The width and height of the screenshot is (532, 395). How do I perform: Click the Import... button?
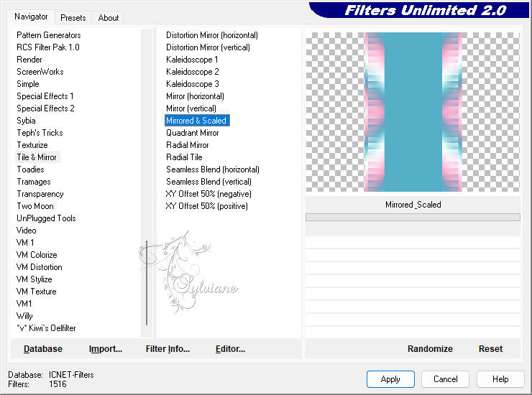pyautogui.click(x=106, y=348)
